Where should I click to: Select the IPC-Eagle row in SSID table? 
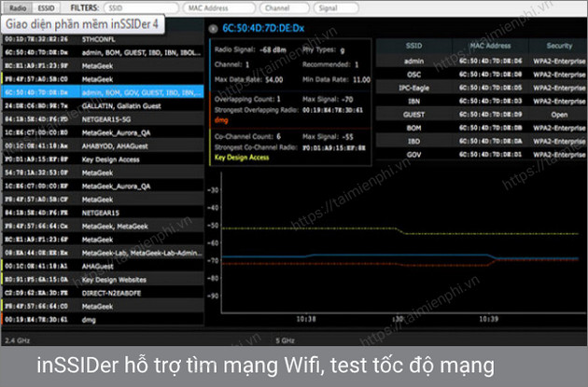(x=414, y=85)
